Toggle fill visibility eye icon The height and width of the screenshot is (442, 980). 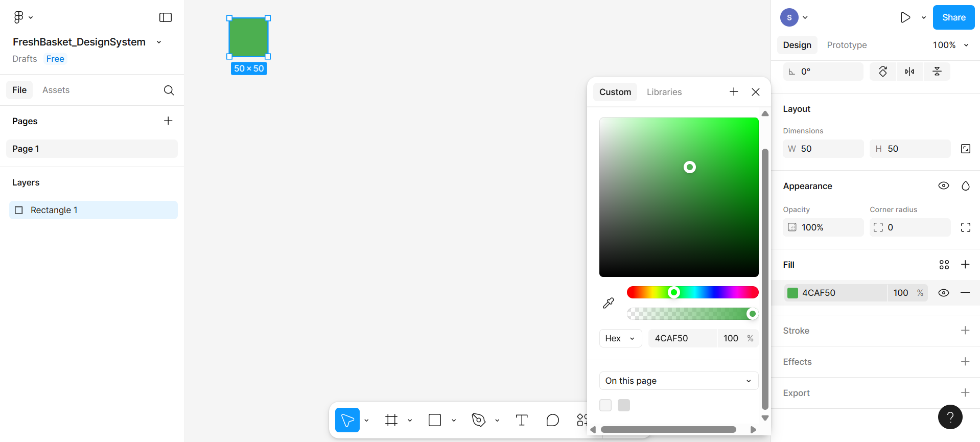[x=943, y=293]
